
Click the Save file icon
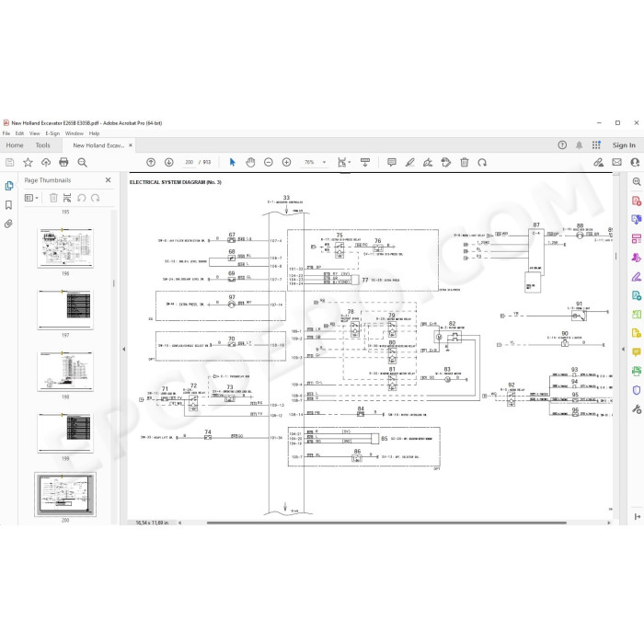tap(9, 162)
